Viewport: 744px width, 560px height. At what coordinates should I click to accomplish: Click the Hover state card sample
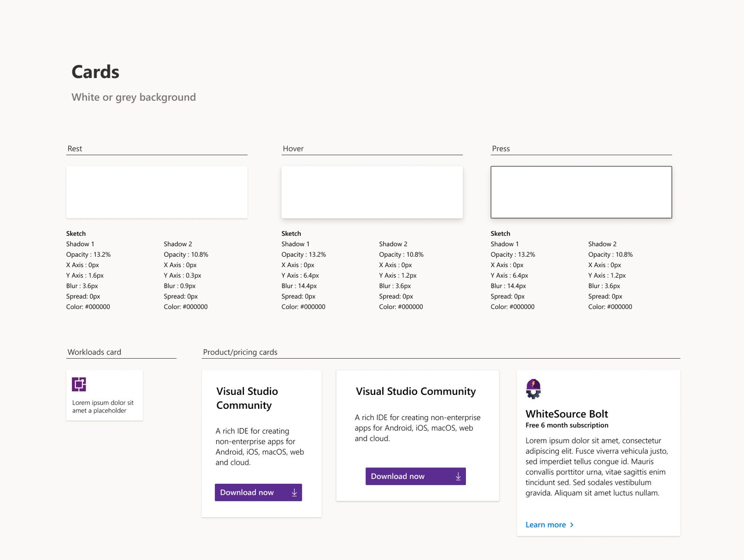(372, 192)
